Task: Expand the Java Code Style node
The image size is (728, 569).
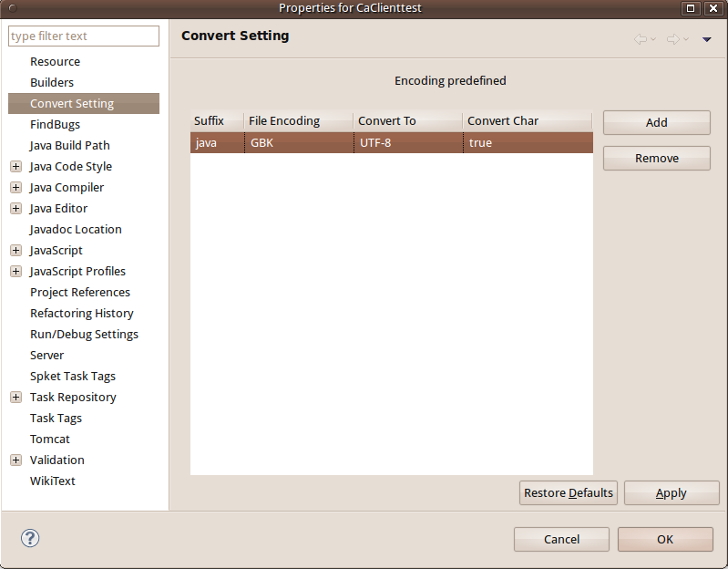Action: pos(15,166)
